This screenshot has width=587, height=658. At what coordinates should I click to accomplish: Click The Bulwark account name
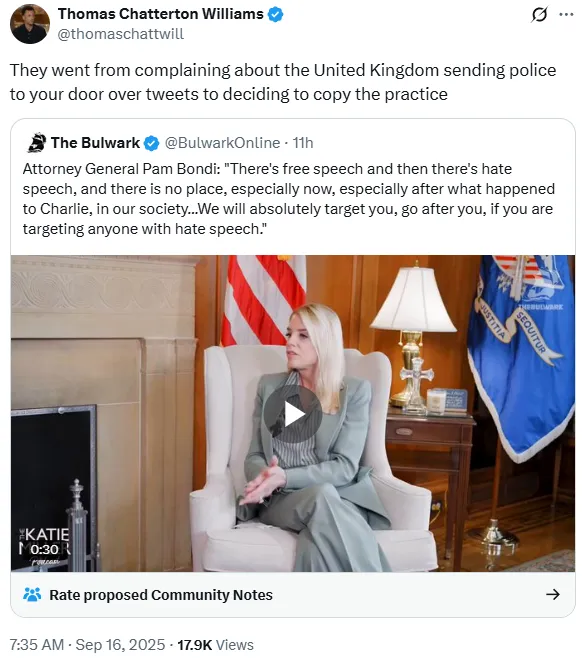pyautogui.click(x=95, y=143)
